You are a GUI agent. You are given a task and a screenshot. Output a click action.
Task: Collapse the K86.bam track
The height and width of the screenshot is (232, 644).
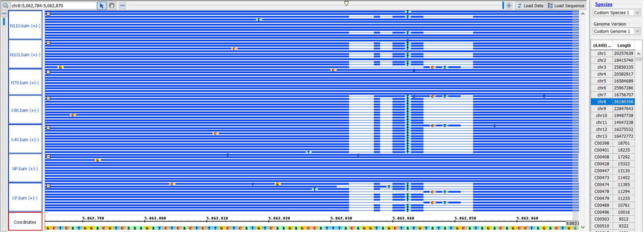(x=49, y=98)
